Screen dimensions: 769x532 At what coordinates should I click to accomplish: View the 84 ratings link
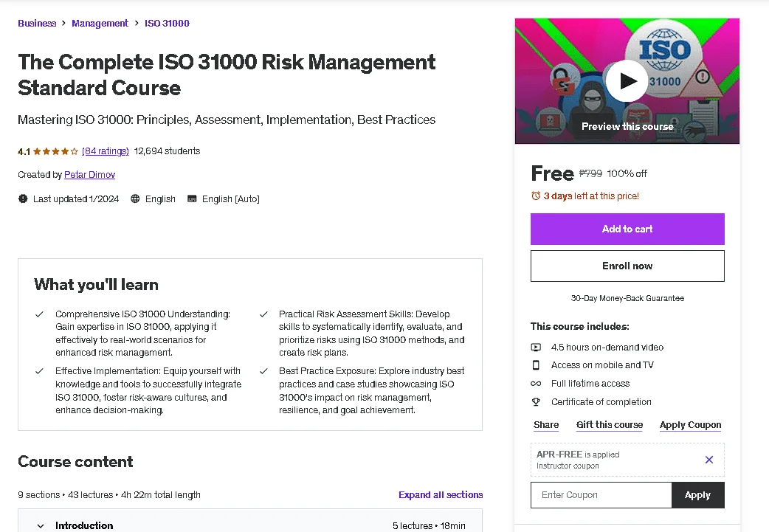click(106, 151)
